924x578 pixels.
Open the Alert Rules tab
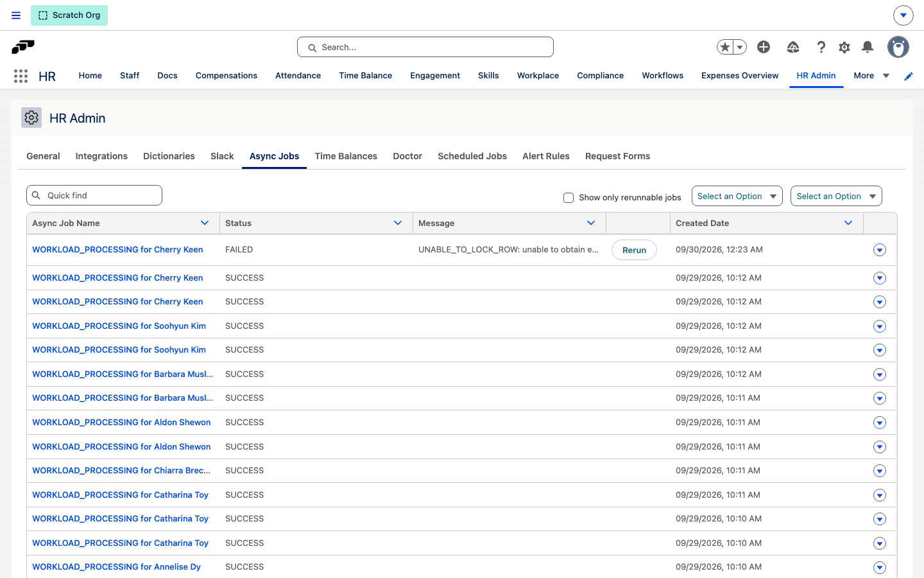[x=546, y=156]
